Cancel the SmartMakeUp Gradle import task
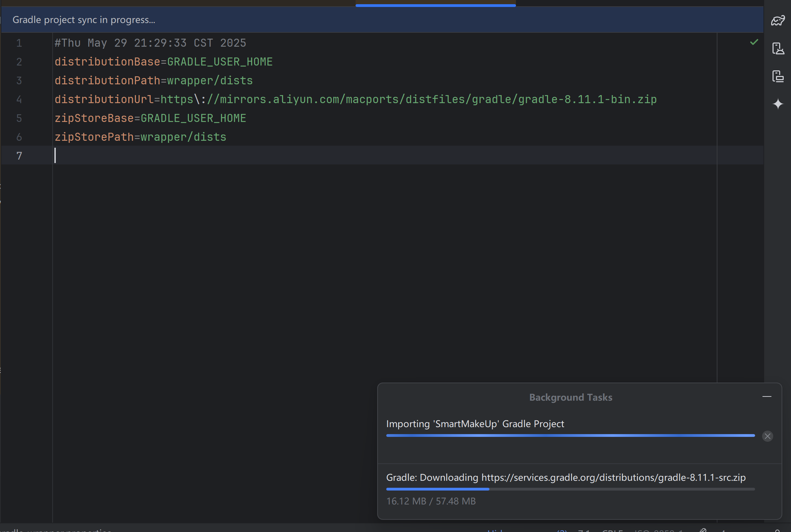 click(x=767, y=436)
